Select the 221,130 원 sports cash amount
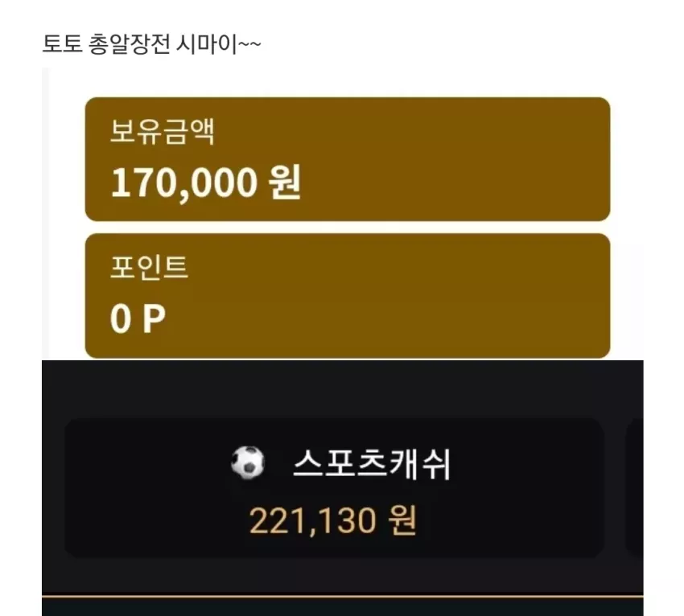The height and width of the screenshot is (616, 684). pyautogui.click(x=333, y=520)
